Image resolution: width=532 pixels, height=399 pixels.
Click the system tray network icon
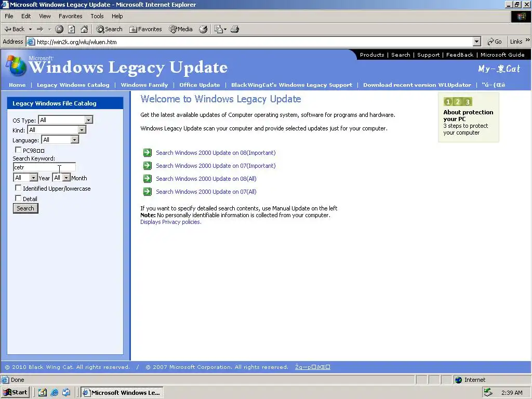click(x=488, y=393)
